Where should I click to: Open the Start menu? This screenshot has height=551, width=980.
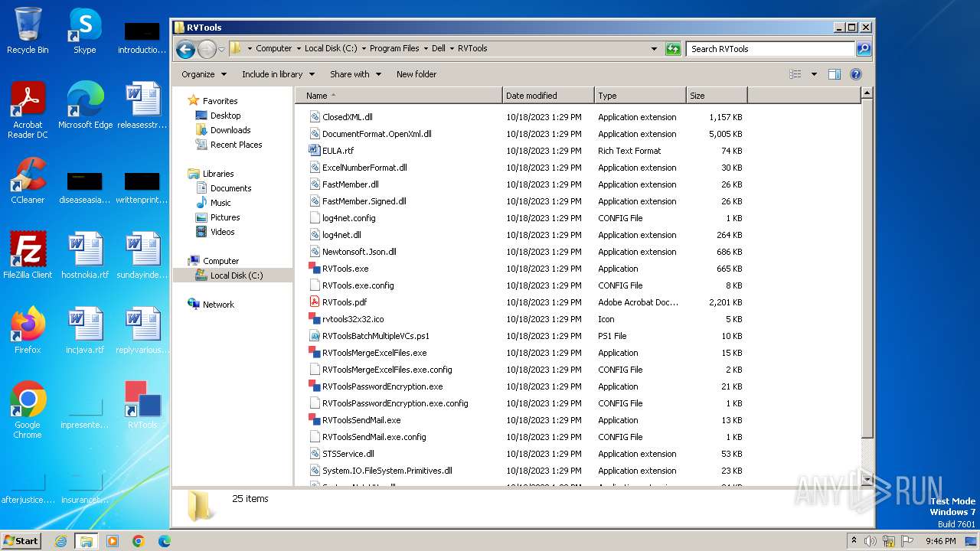click(21, 540)
